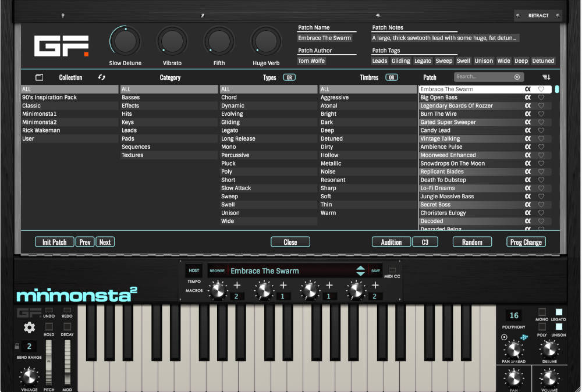Select the blue dotted pan spread mode icon
The width and height of the screenshot is (582, 392).
(x=524, y=337)
